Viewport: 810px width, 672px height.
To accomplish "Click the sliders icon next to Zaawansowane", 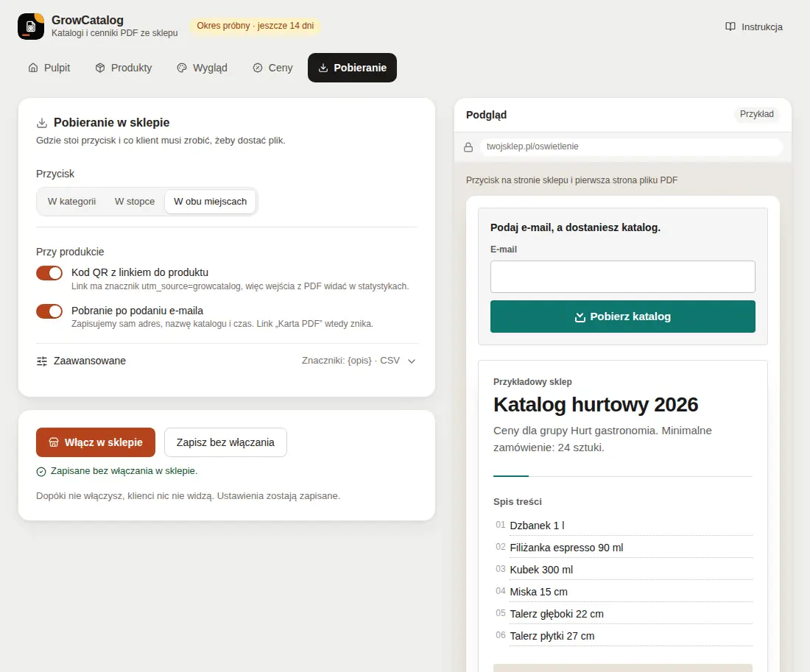I will pyautogui.click(x=42, y=361).
